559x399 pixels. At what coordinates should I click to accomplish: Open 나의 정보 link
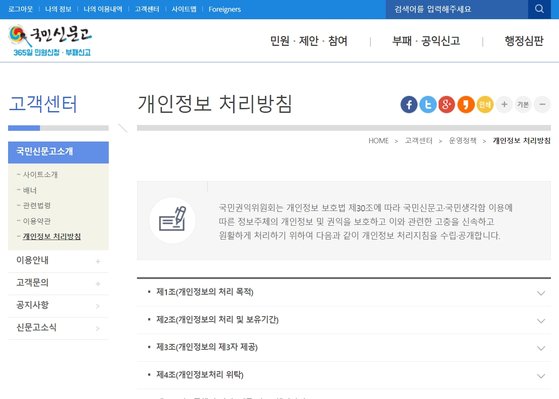coord(58,9)
